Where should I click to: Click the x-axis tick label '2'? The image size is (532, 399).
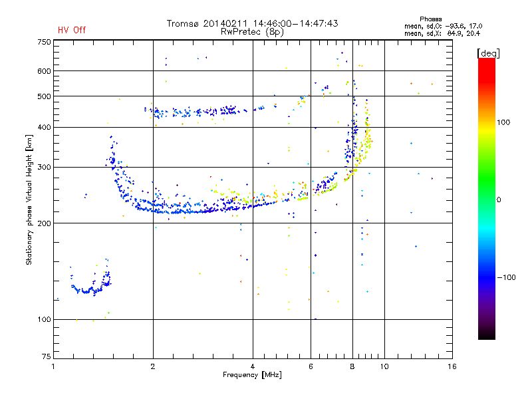pyautogui.click(x=153, y=366)
